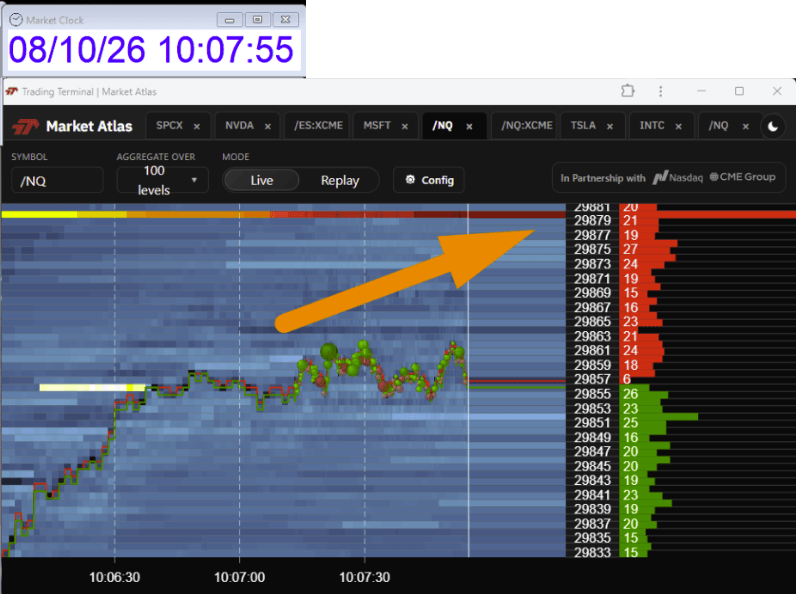Click the 10:07:30 time axis label
Screen dimensions: 796x594
364,577
